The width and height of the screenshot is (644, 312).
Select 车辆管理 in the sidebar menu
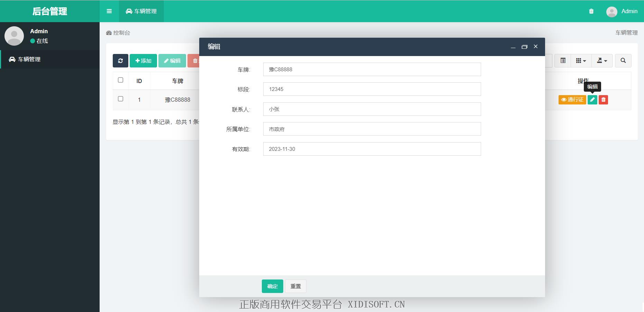[x=29, y=59]
